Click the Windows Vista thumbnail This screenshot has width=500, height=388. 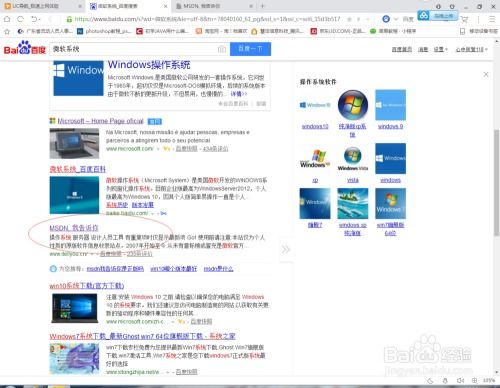353,159
